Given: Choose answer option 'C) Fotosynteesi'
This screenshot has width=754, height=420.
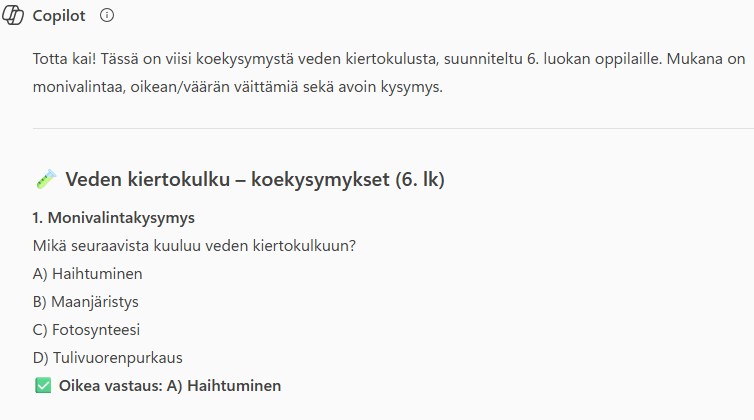Looking at the screenshot, I should pyautogui.click(x=88, y=329).
